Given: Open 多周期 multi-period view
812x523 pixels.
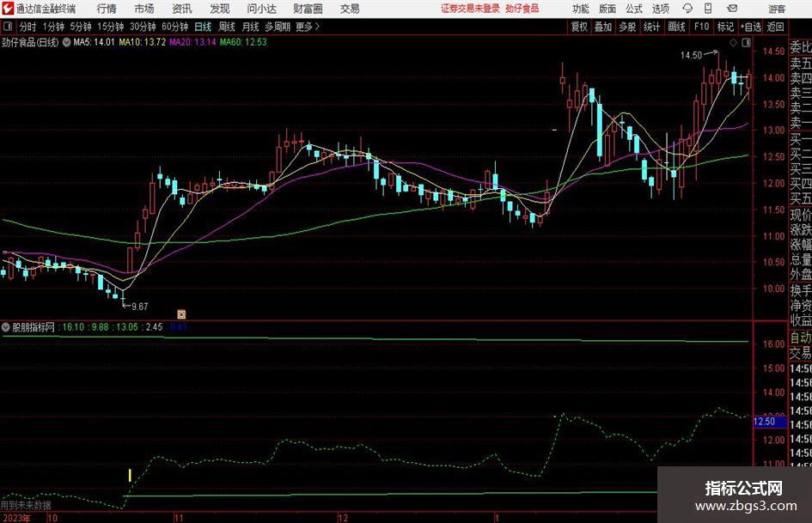Looking at the screenshot, I should click(278, 27).
